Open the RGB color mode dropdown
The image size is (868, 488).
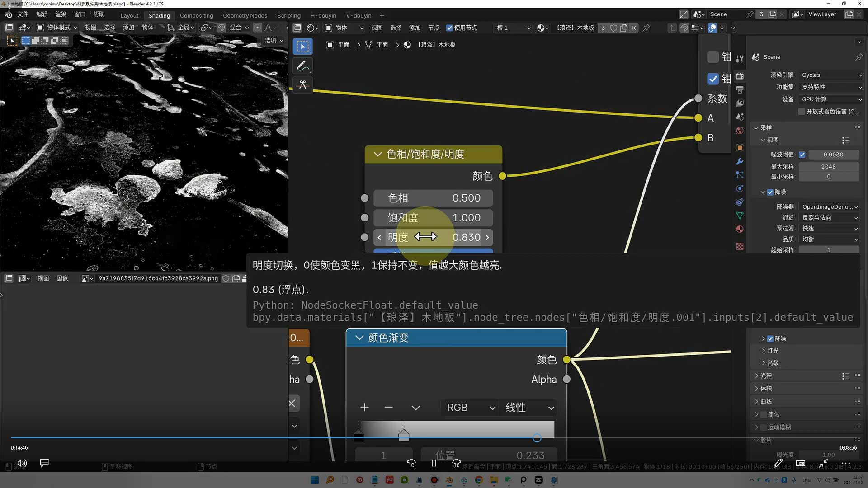click(x=470, y=408)
